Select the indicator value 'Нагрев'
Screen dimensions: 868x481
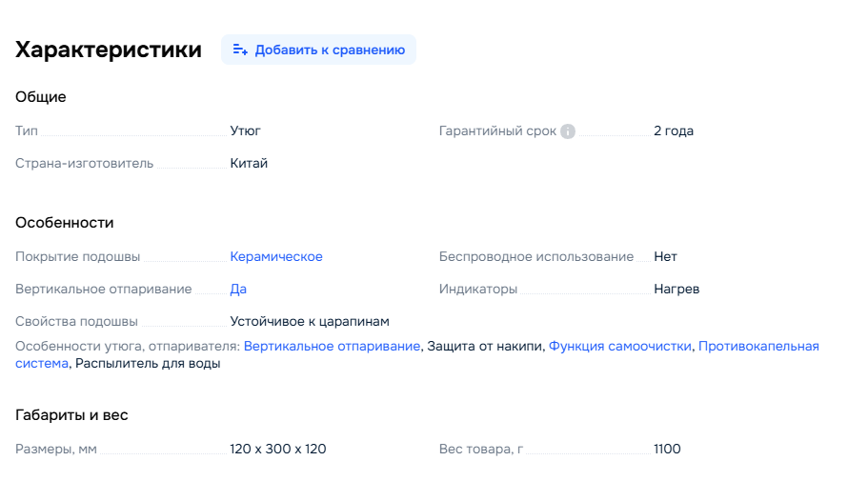tap(676, 289)
